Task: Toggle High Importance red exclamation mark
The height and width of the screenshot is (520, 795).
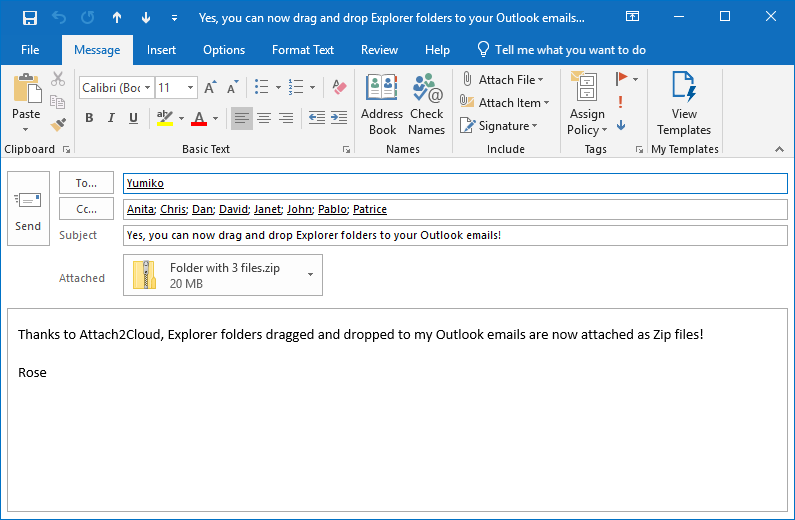Action: click(621, 102)
